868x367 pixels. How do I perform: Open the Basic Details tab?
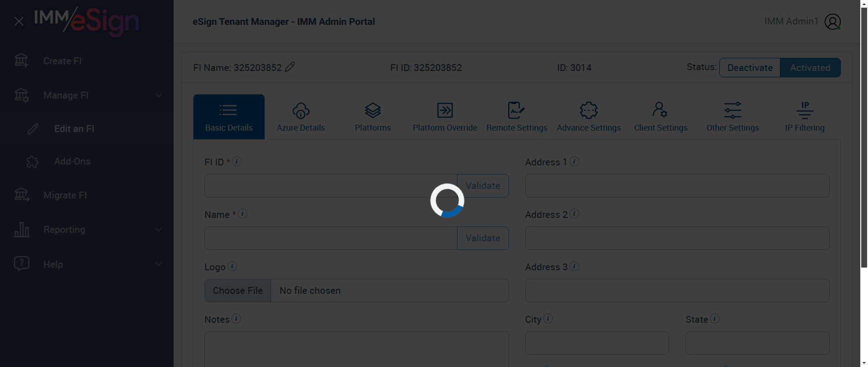click(229, 117)
